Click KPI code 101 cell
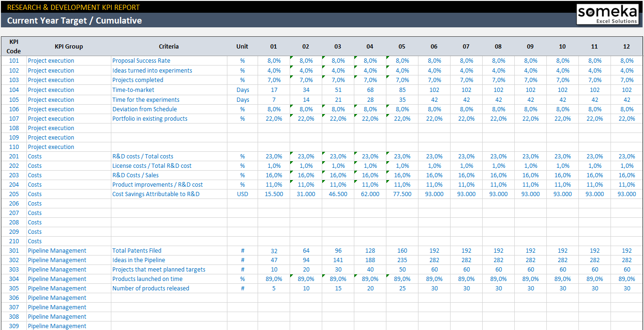Screen dimensions: 644x330 [x=14, y=60]
